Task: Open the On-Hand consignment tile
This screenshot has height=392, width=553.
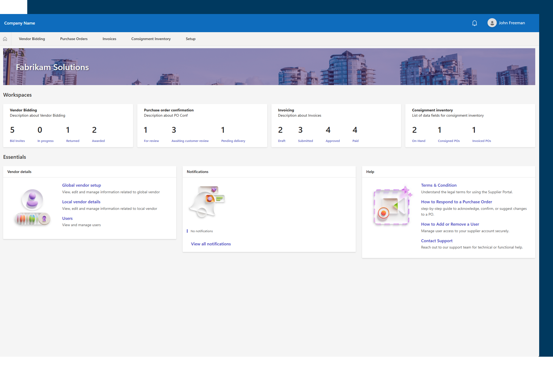Action: (x=419, y=134)
